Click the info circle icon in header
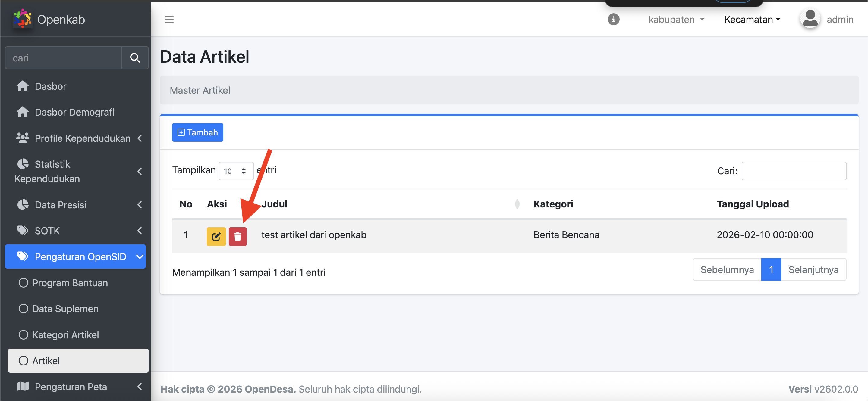Image resolution: width=868 pixels, height=401 pixels. 613,19
